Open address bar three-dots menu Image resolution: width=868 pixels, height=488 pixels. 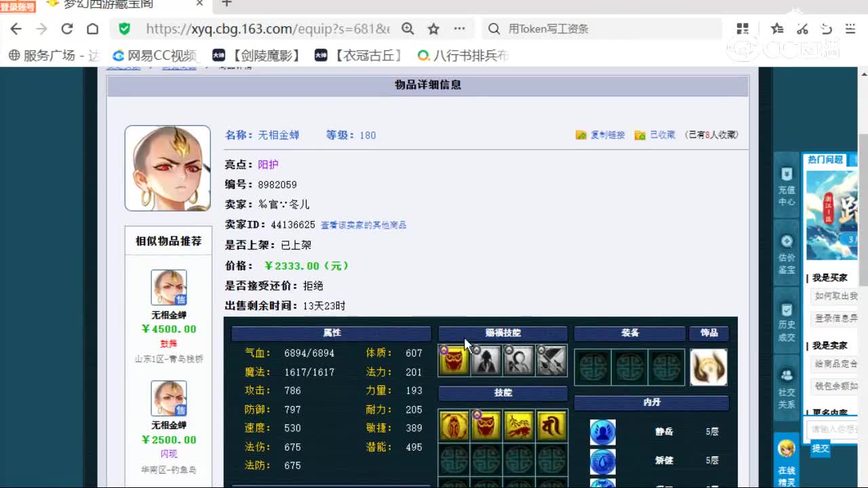click(459, 28)
